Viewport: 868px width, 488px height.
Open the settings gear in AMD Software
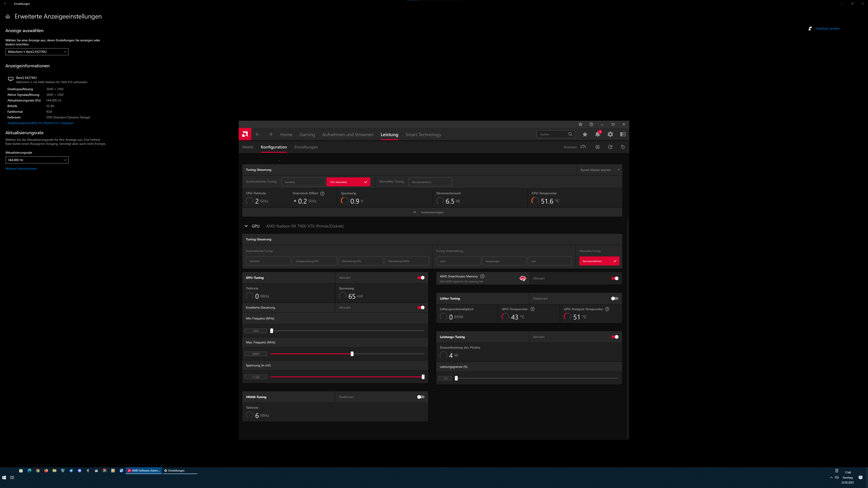click(x=610, y=134)
